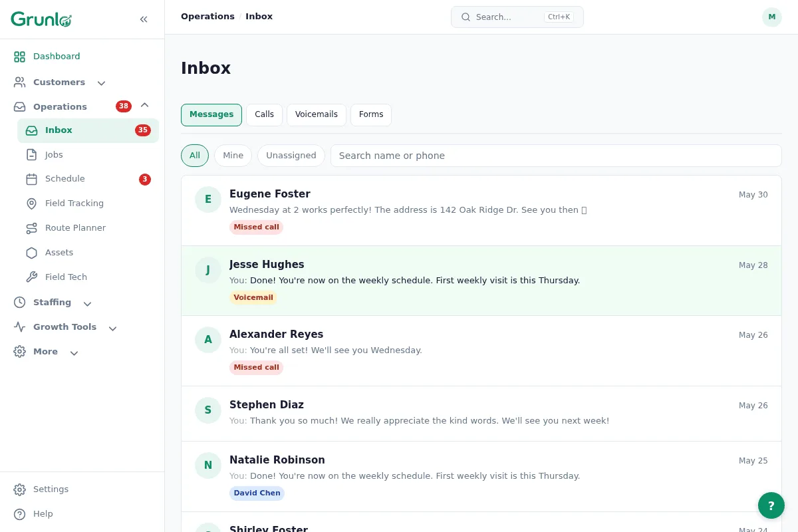Expand the More section chevron

click(74, 352)
